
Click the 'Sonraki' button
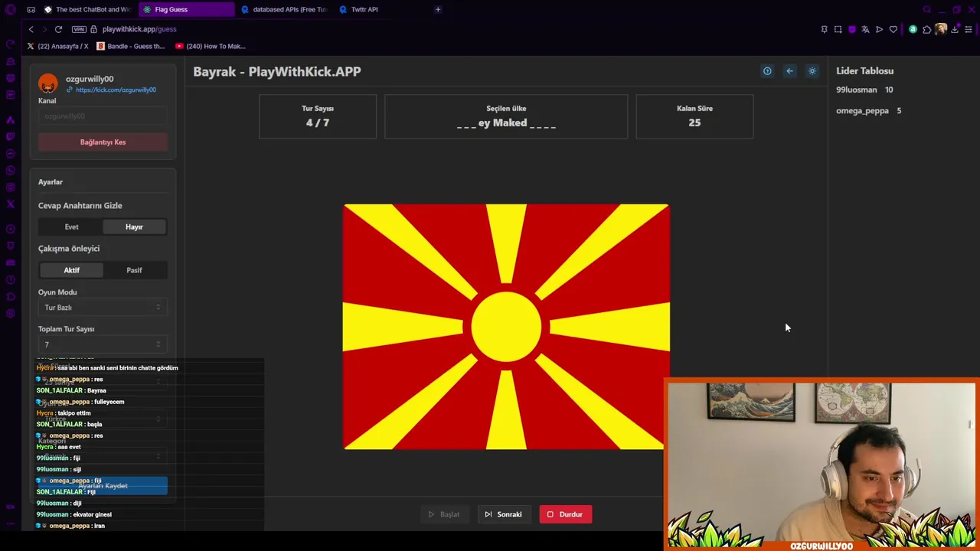504,514
